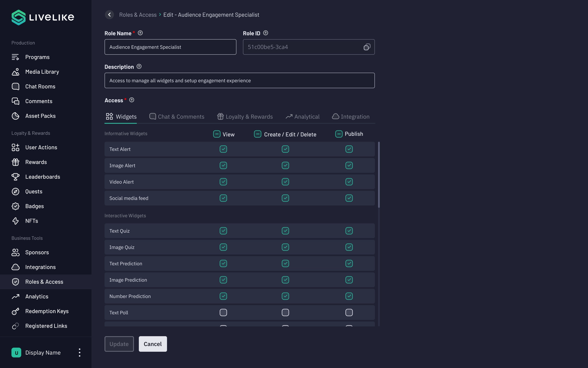Image resolution: width=588 pixels, height=368 pixels.
Task: Open the Access help icon
Action: tap(132, 100)
